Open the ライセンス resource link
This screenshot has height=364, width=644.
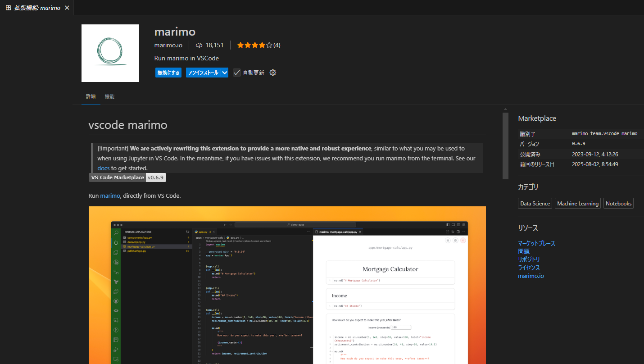tap(529, 268)
